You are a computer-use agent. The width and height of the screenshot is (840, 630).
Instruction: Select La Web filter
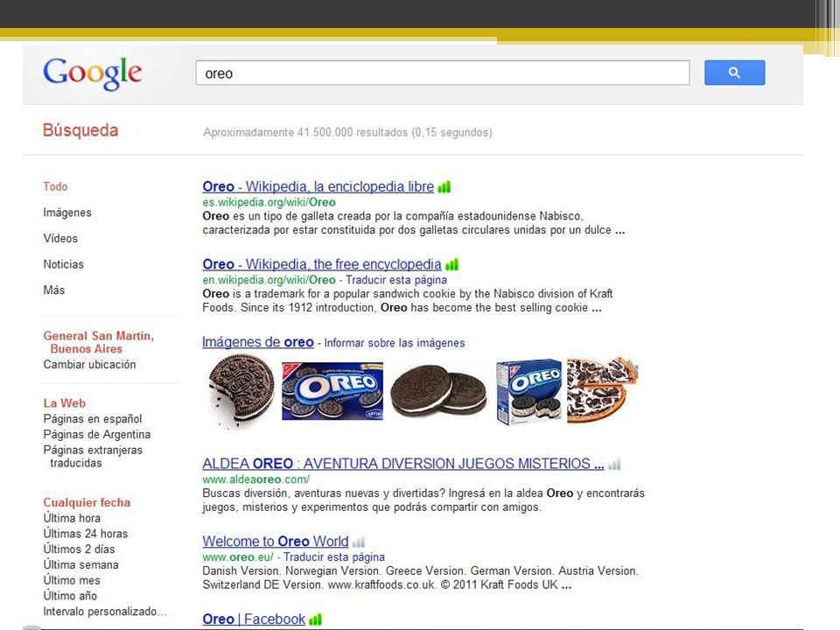click(64, 402)
